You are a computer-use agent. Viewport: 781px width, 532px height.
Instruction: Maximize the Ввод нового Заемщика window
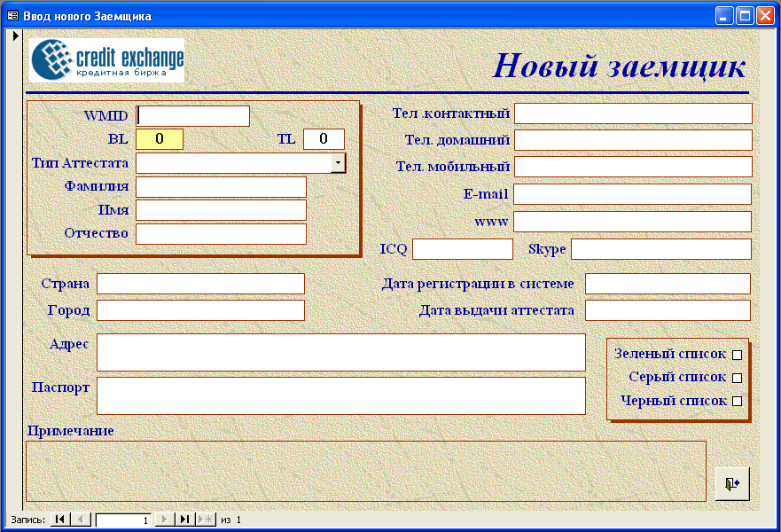click(x=745, y=15)
